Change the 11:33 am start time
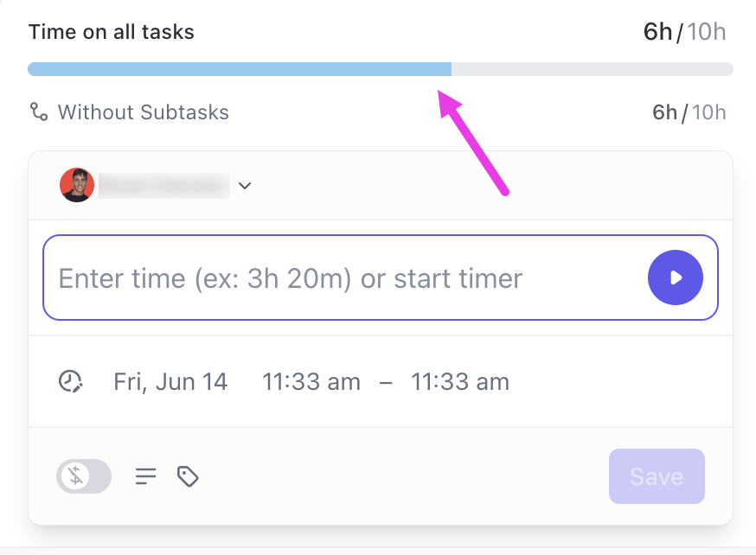This screenshot has width=756, height=555. click(x=311, y=381)
